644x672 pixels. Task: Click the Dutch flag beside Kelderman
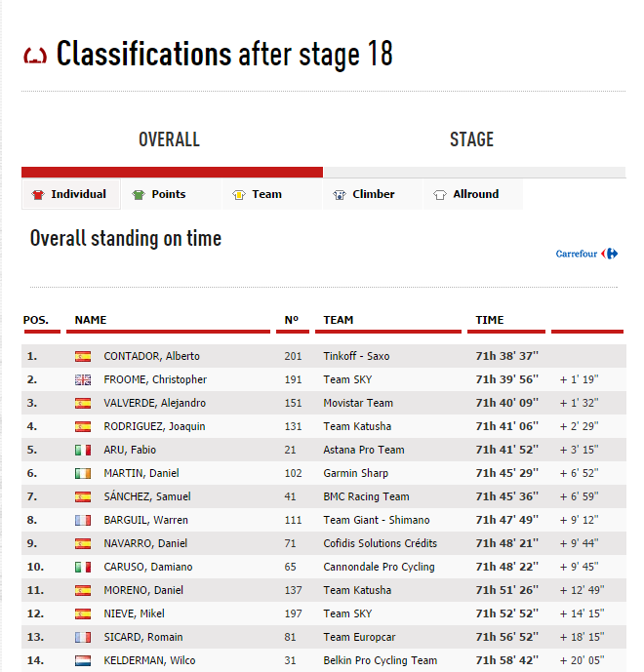(x=83, y=660)
